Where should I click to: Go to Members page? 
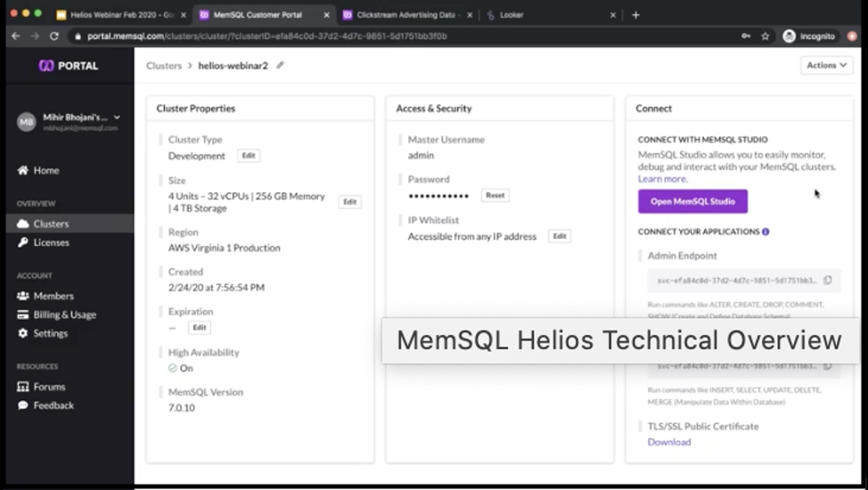pyautogui.click(x=53, y=296)
